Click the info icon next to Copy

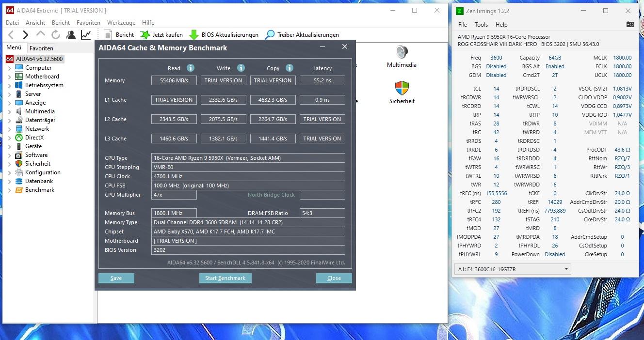[x=290, y=68]
